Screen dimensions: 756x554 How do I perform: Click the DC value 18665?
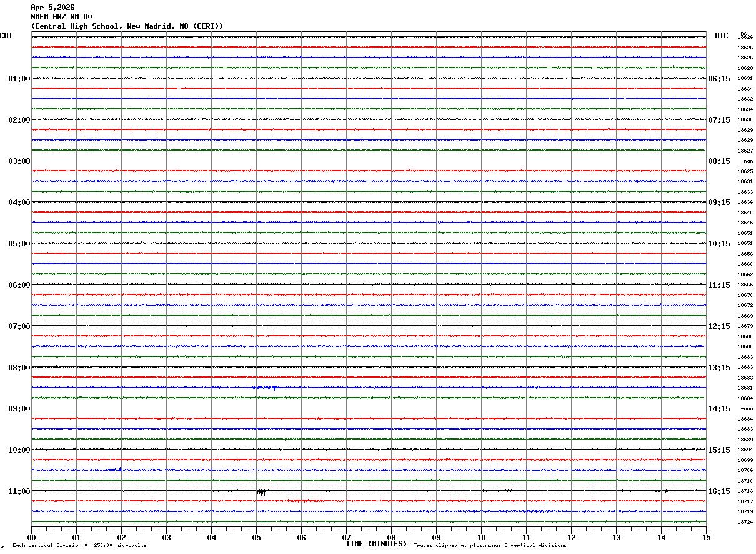[745, 285]
